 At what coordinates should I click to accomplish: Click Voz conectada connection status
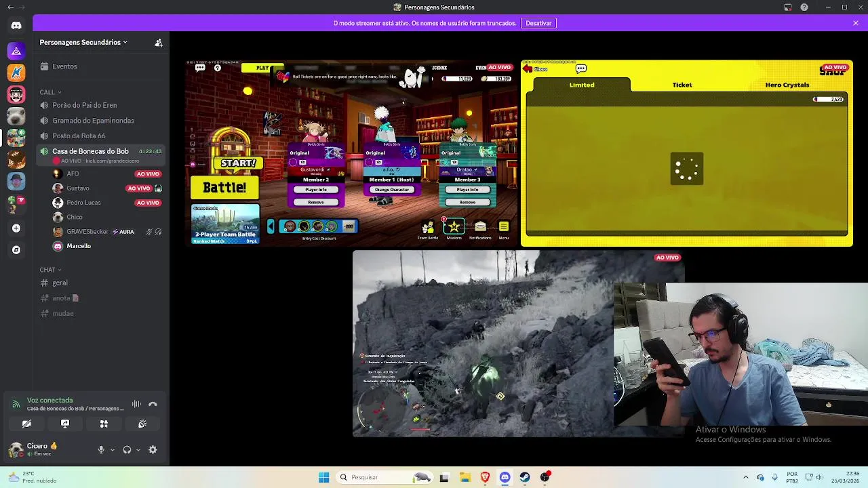(50, 401)
